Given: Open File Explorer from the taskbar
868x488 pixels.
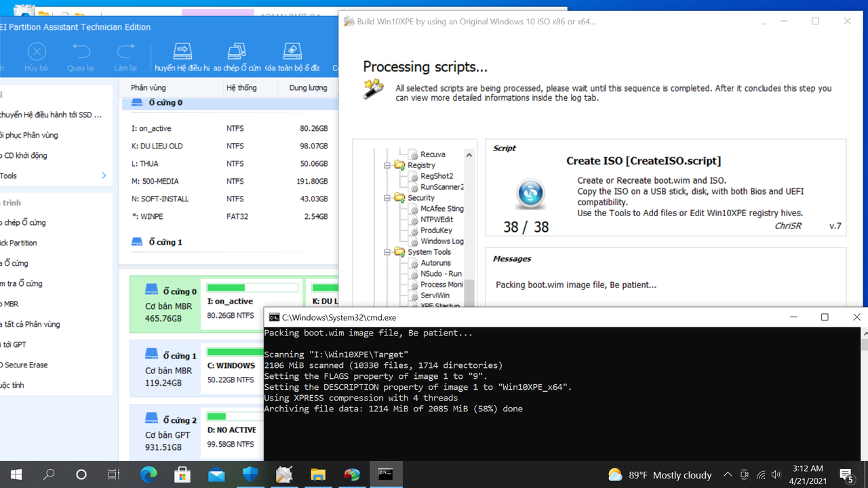Looking at the screenshot, I should tap(318, 474).
